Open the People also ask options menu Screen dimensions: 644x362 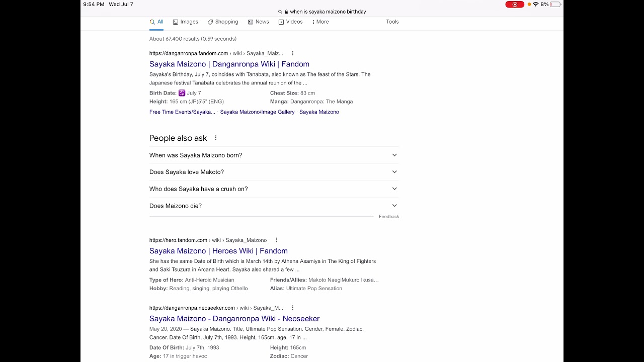[x=215, y=138]
